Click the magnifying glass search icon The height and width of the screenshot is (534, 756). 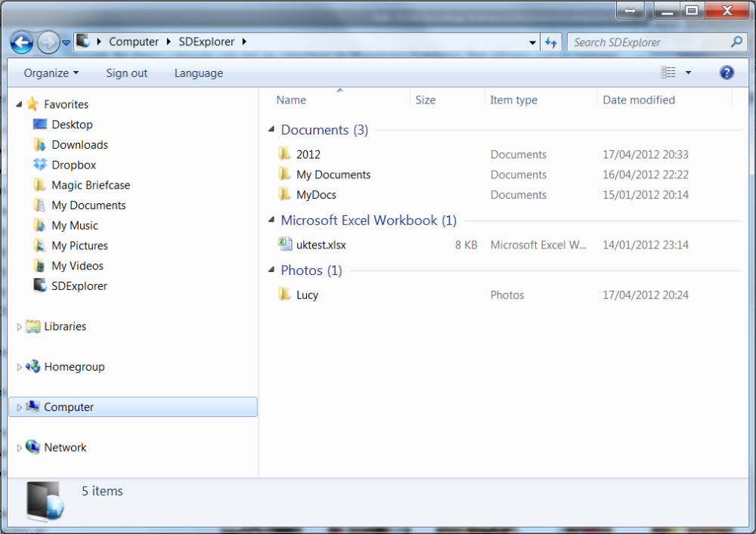tap(736, 42)
